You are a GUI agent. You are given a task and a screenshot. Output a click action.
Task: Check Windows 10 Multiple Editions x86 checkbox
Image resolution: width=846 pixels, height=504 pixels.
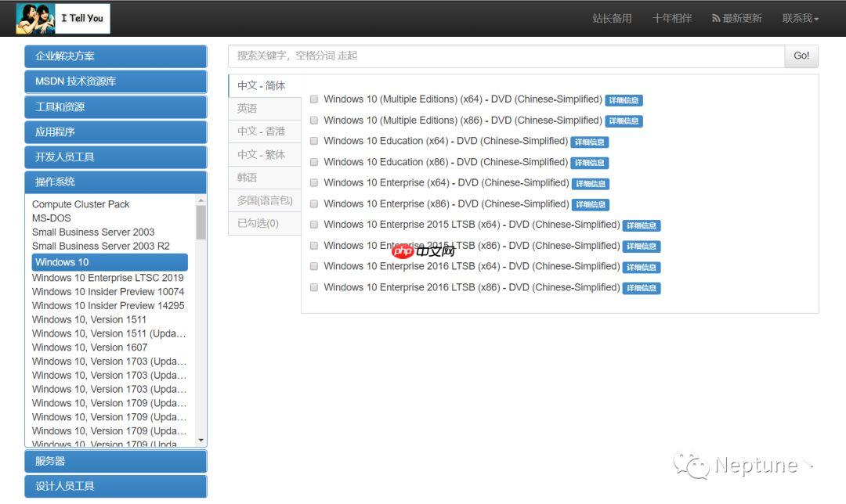[x=314, y=121]
